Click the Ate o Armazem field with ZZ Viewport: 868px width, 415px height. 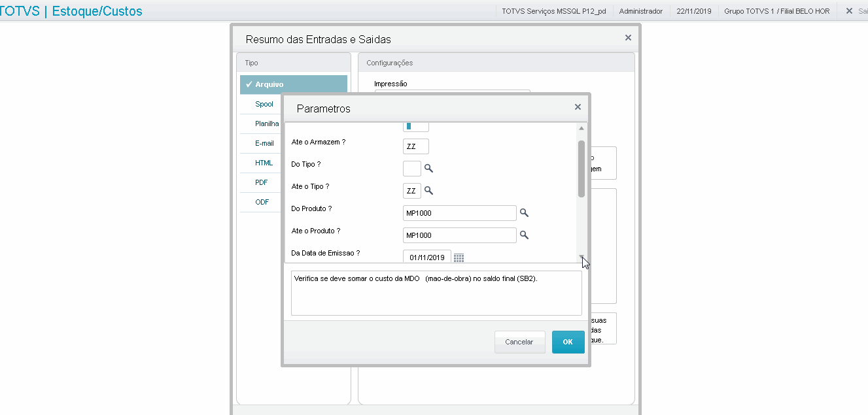pos(416,146)
